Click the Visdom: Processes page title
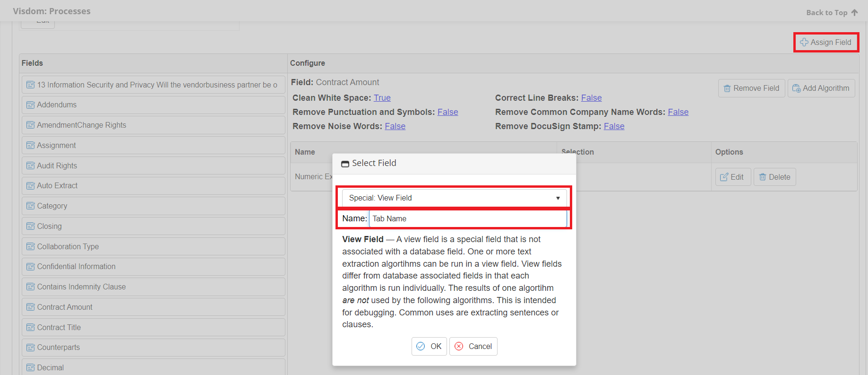This screenshot has height=375, width=868. pos(52,11)
